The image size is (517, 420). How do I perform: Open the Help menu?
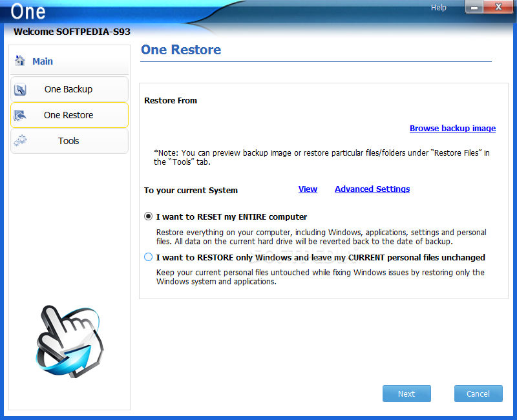click(x=438, y=8)
